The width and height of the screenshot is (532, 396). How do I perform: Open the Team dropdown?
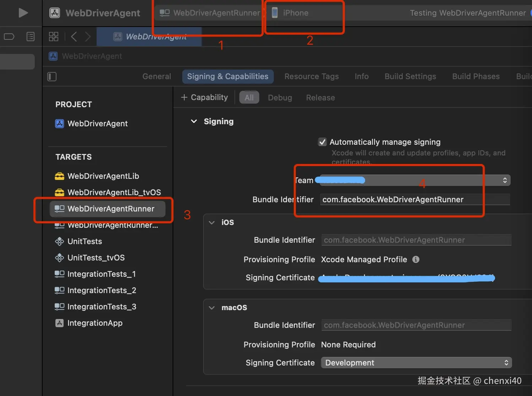415,180
